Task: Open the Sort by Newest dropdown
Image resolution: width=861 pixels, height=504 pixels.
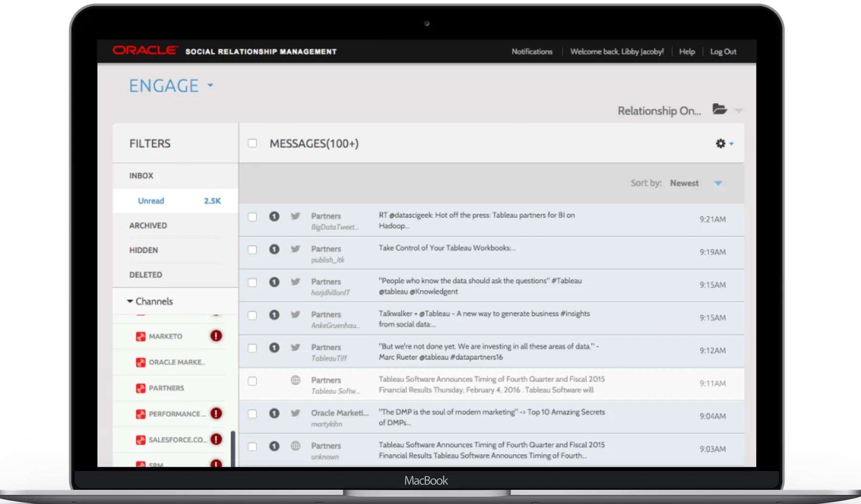Action: click(718, 183)
